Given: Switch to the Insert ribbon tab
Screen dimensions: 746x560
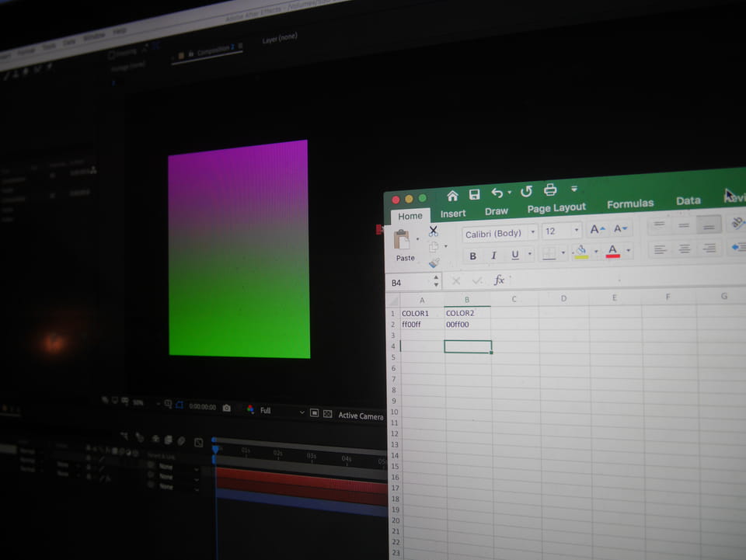Looking at the screenshot, I should (x=453, y=214).
